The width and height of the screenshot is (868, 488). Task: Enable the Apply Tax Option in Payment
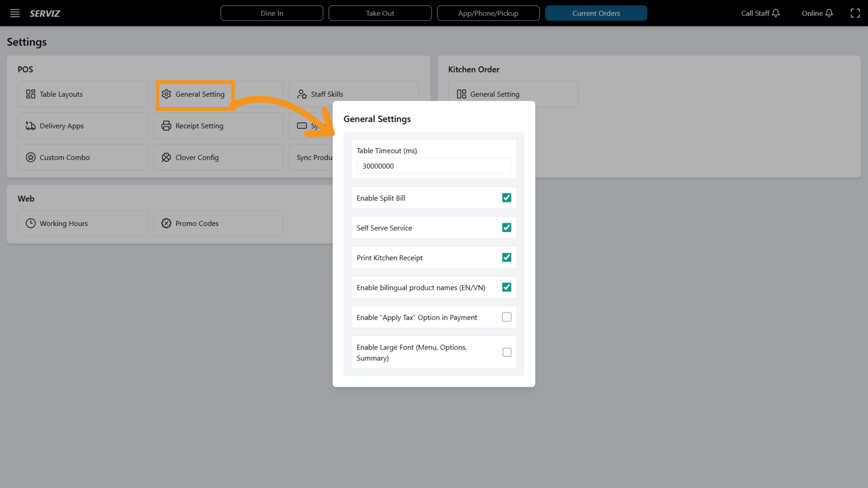pos(507,317)
